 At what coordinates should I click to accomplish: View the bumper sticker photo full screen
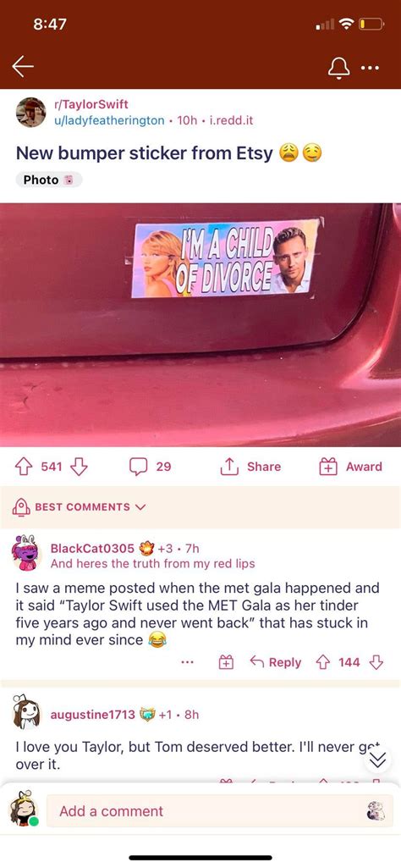pos(200,324)
